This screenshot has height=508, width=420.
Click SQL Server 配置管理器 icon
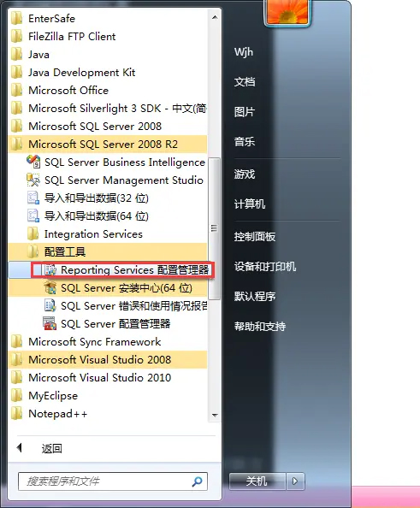[50, 323]
